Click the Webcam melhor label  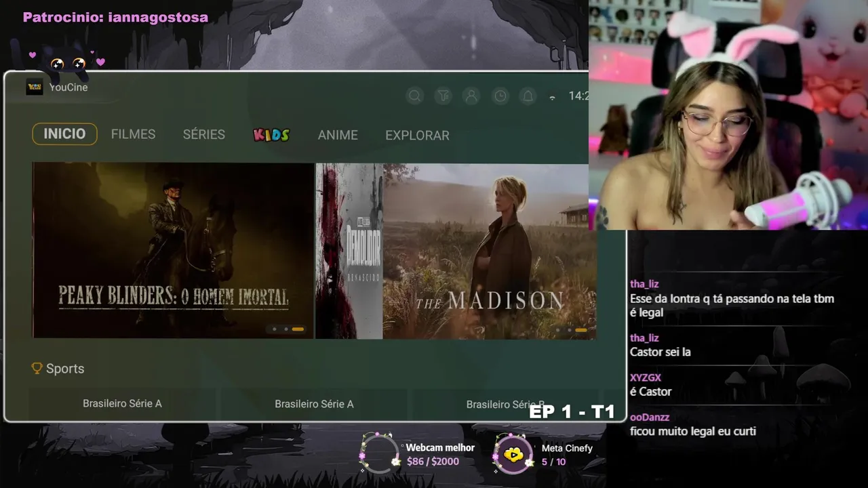coord(440,447)
